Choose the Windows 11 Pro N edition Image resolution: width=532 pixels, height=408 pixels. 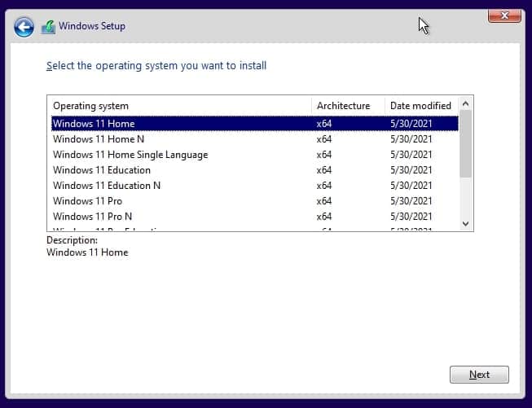click(x=93, y=217)
